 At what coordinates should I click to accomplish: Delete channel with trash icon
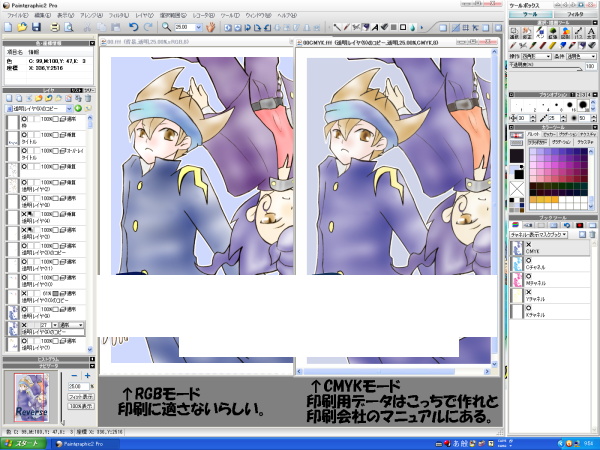592,235
